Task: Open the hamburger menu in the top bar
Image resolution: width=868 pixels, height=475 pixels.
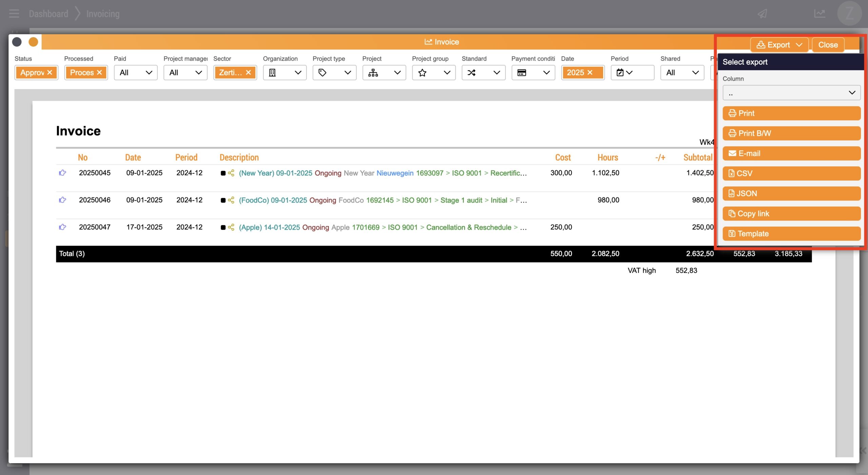Action: coord(14,14)
